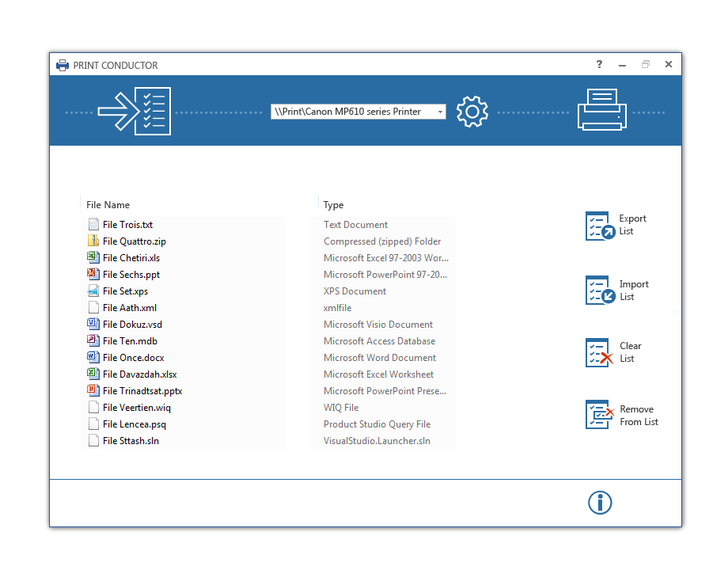This screenshot has width=728, height=570.
Task: Select File Dokuz.vsd Visio icon
Action: point(93,324)
